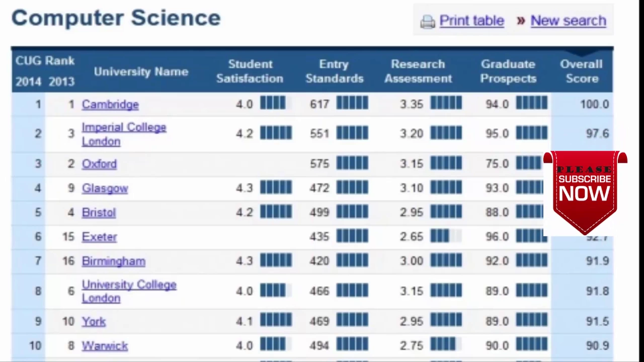
Task: Click Exeter's graduate prospects 96.0
Action: [x=497, y=236]
